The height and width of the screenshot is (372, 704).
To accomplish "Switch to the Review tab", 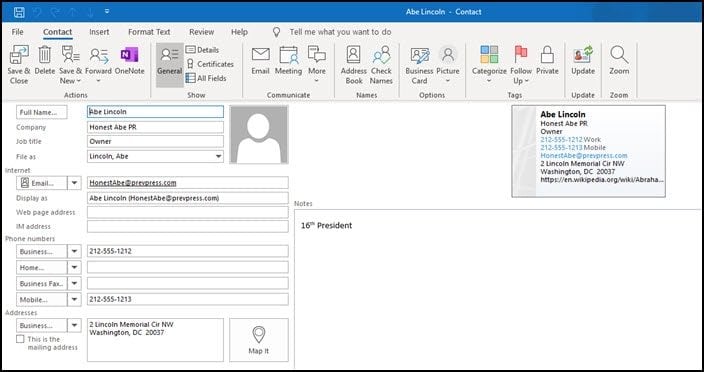I will [x=202, y=32].
